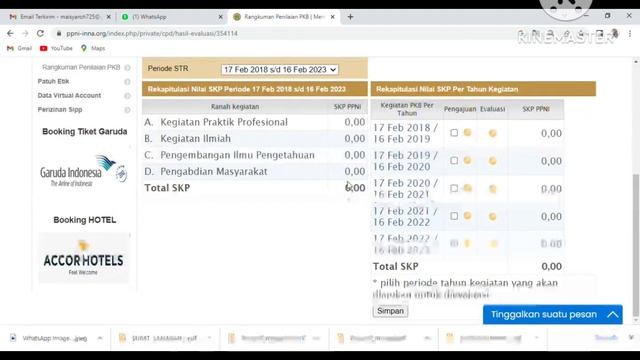Click Booking HOTEL heading
Screen dimensions: 640x360
coord(84,220)
